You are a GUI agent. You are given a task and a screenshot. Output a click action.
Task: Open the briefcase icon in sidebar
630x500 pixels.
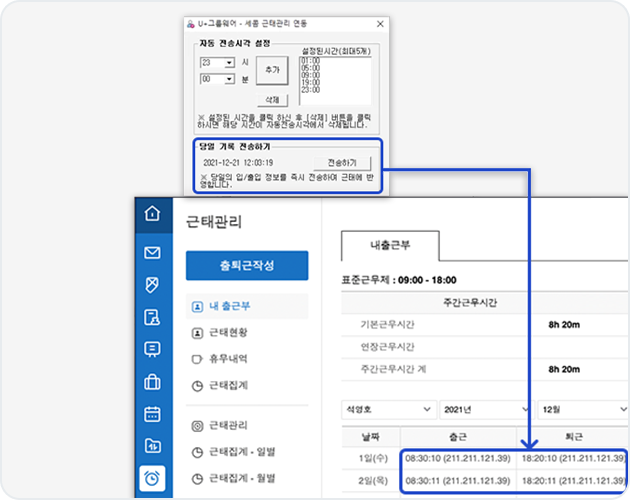(152, 381)
